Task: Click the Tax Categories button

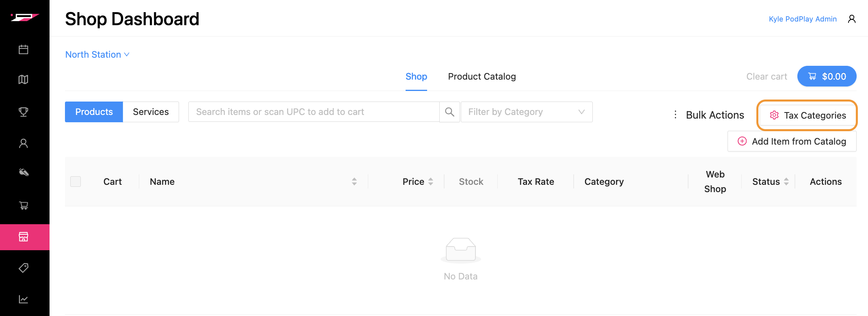Action: coord(807,115)
